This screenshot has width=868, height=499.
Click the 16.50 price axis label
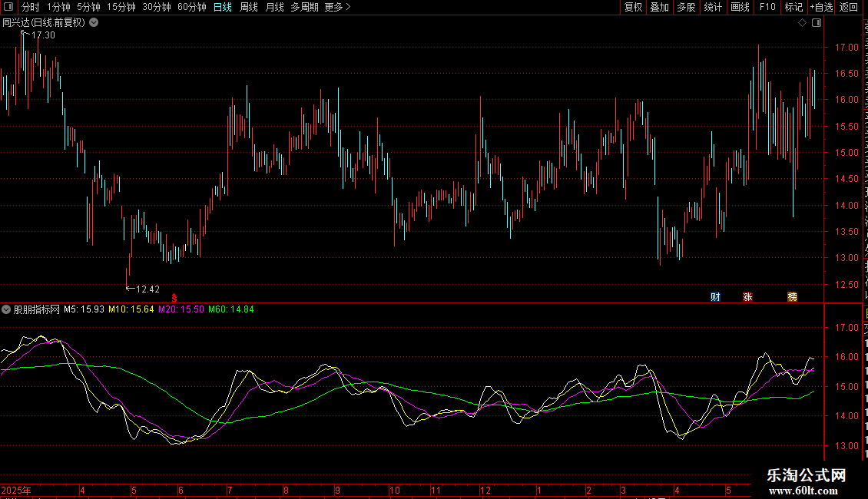846,74
